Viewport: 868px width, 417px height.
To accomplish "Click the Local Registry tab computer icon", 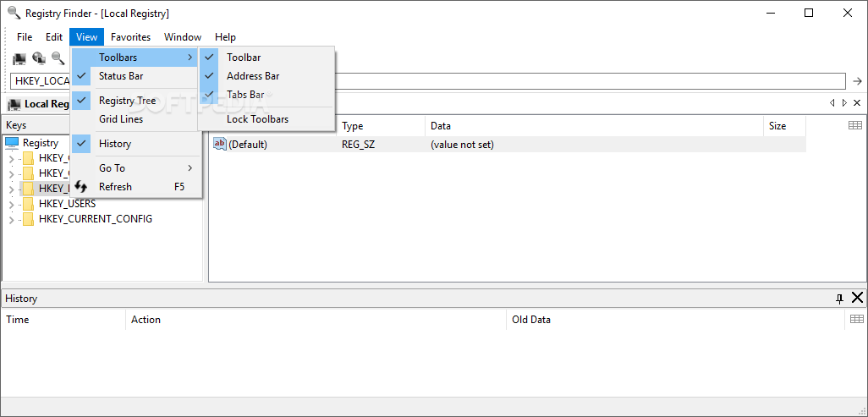I will click(x=15, y=104).
